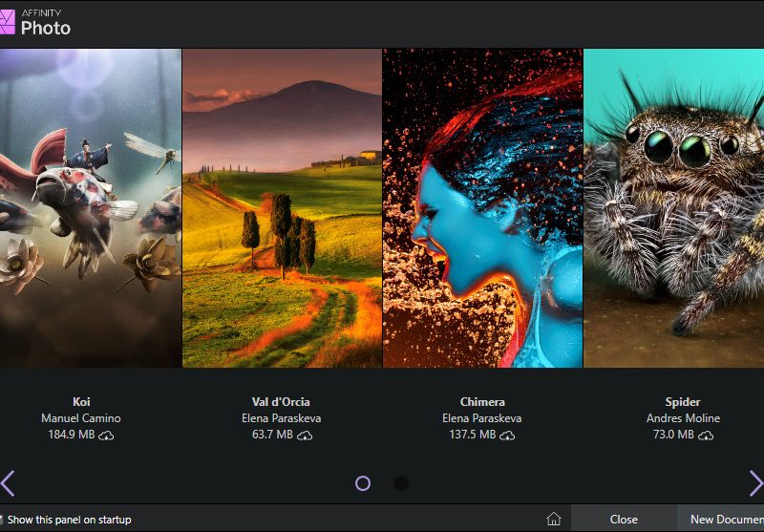Download the Val d'Orcia sample cloud icon
This screenshot has height=532, width=764.
click(x=305, y=435)
